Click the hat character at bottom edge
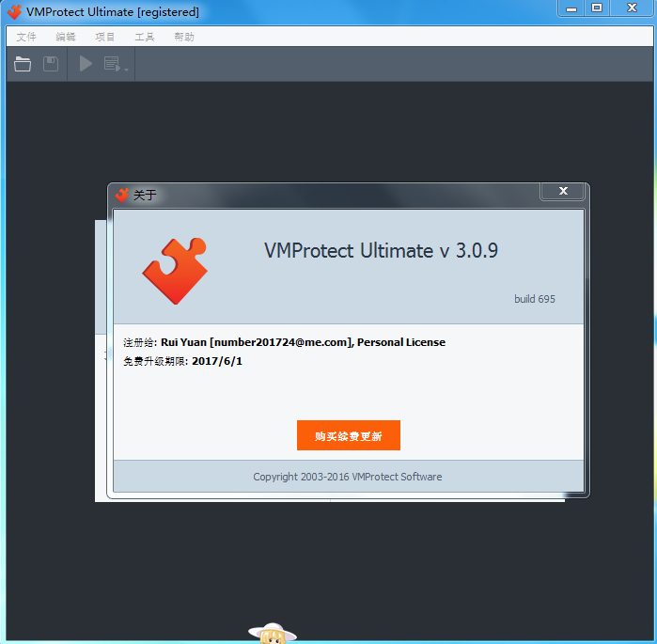657x644 pixels. (273, 633)
